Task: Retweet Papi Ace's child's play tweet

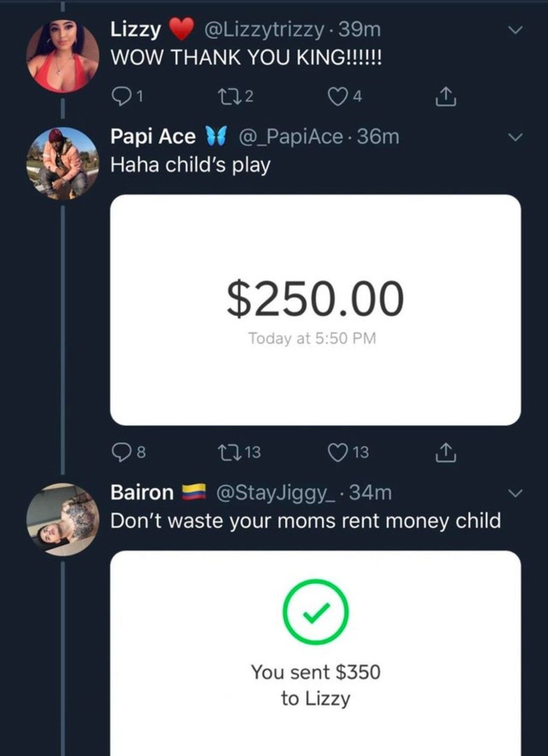Action: (239, 452)
